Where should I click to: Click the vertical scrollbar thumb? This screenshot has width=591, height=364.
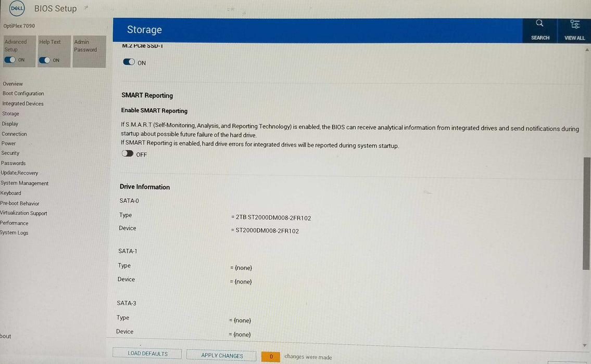point(586,213)
